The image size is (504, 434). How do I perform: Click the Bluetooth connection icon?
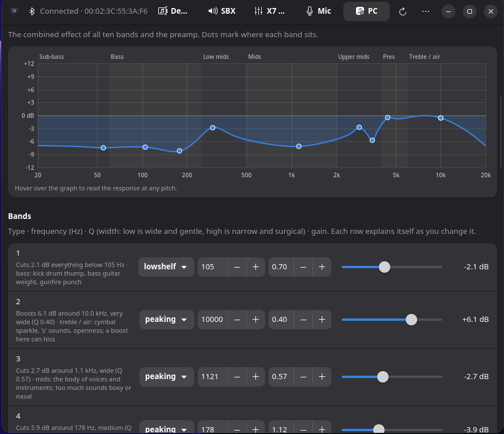32,11
